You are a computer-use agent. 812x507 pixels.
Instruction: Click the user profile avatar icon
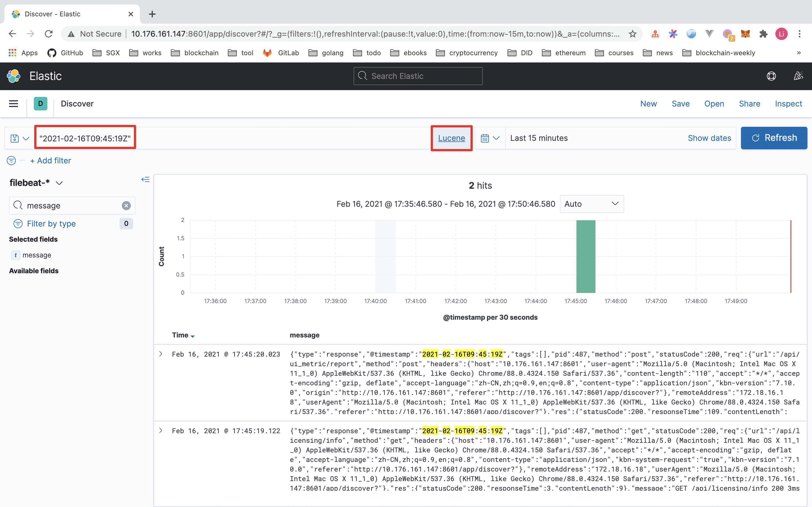(x=782, y=34)
